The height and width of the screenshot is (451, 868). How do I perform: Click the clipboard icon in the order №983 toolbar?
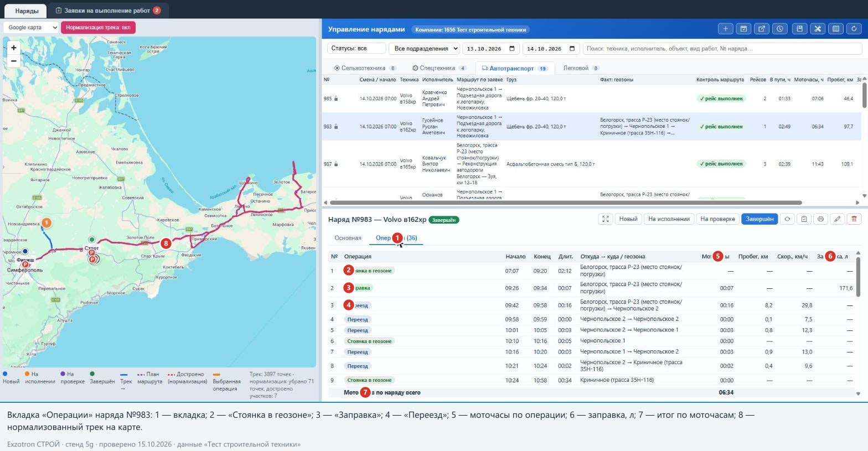(804, 219)
